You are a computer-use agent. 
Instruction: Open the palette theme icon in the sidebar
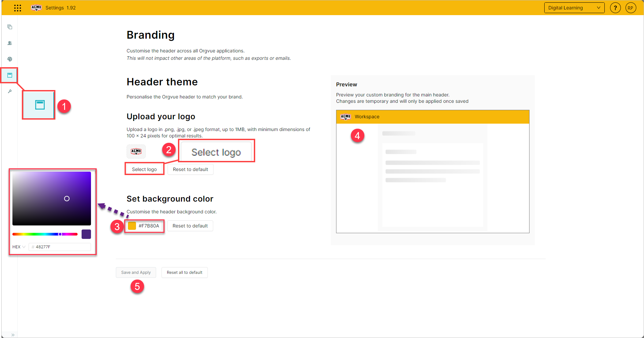coord(10,59)
